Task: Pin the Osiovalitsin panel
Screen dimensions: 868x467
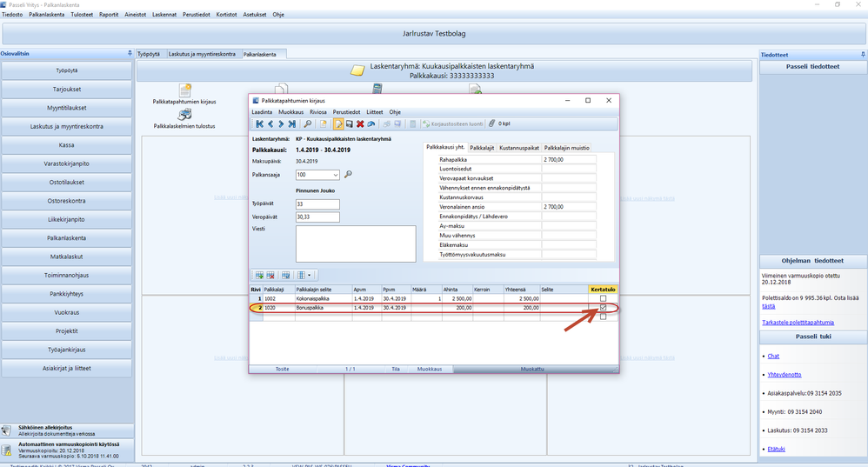Action: point(130,53)
